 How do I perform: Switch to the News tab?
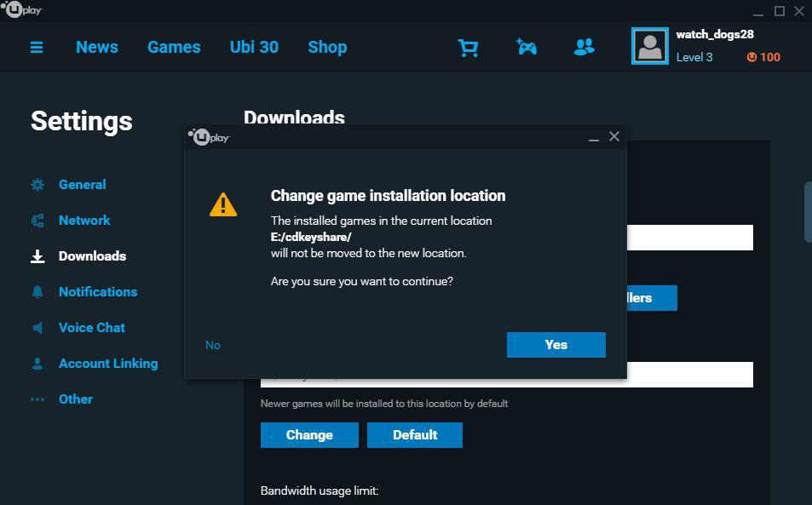coord(96,48)
